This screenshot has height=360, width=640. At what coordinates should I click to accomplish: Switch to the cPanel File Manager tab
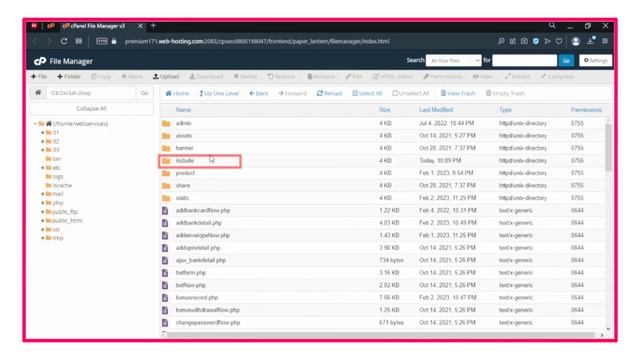point(98,26)
